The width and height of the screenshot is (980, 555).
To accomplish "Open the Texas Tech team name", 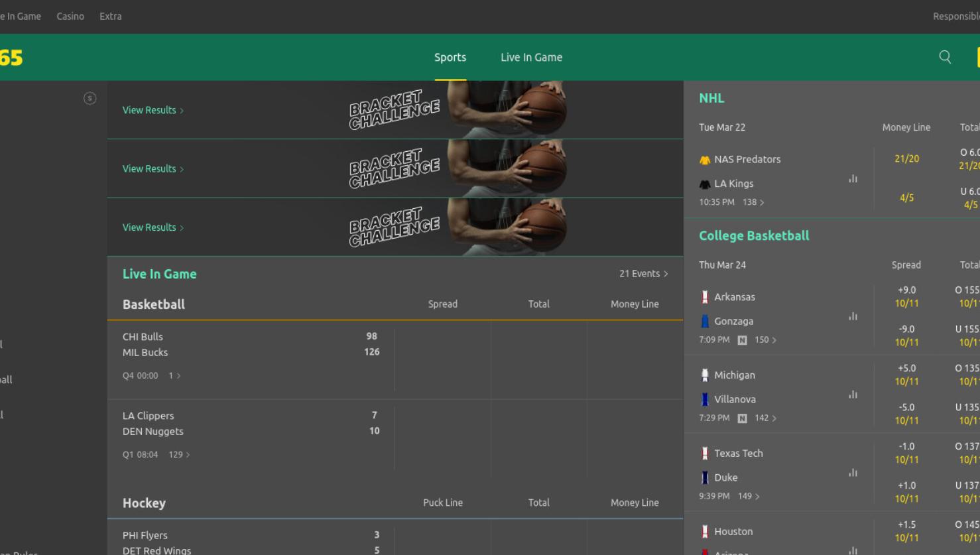I will (x=739, y=454).
